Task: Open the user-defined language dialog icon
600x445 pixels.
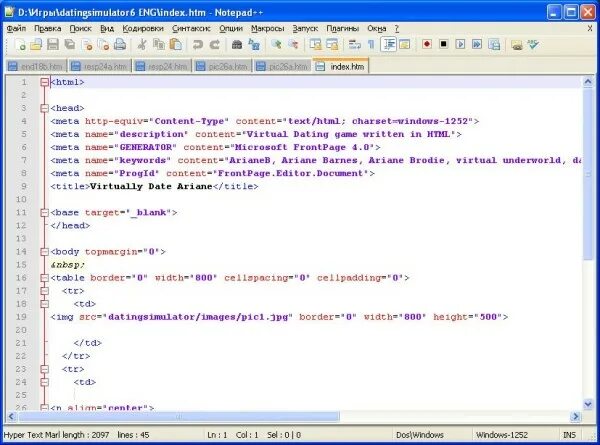Action: pos(404,45)
